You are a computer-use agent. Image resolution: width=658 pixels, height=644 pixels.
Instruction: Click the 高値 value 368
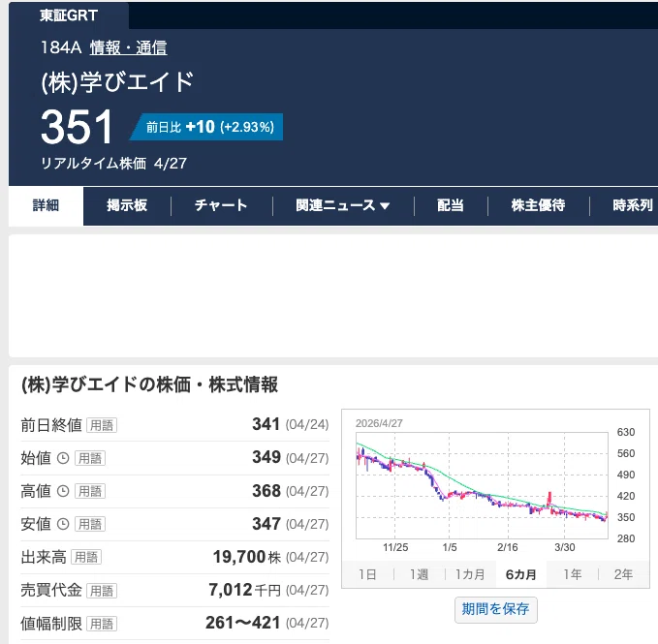(266, 491)
